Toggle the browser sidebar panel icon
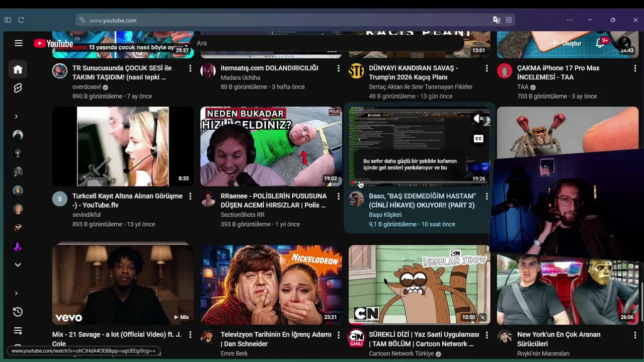This screenshot has width=644, height=362. point(8,20)
